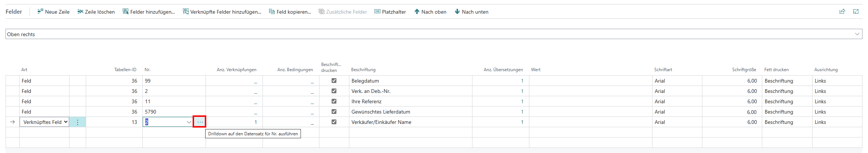Click the Wert column header

[x=536, y=70]
